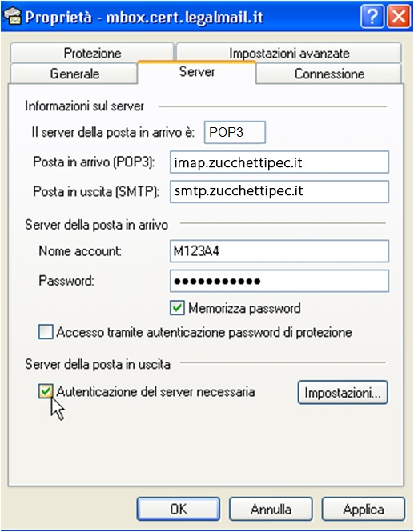The height and width of the screenshot is (532, 414).
Task: Click the Posta in arrivo (POP3) field
Action: pos(279,162)
